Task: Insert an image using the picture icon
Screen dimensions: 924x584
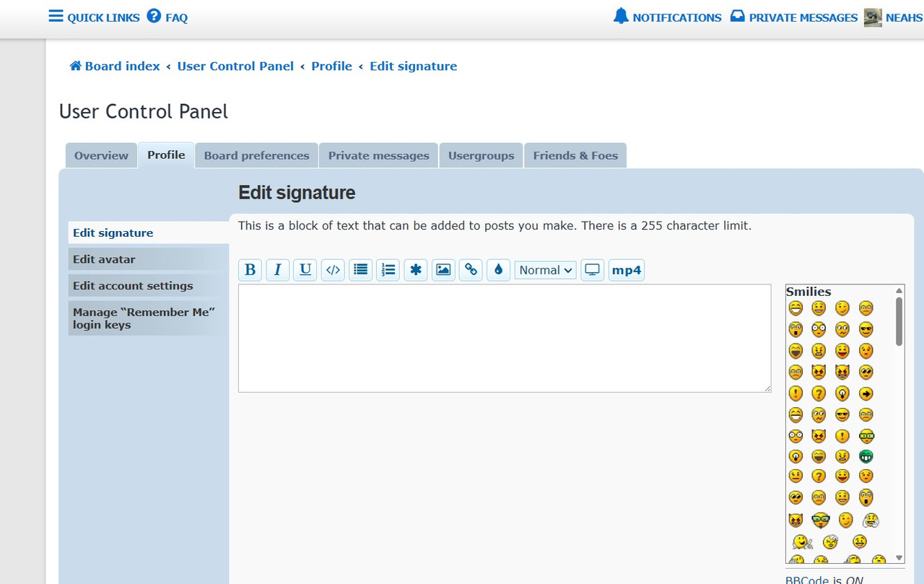Action: [443, 270]
